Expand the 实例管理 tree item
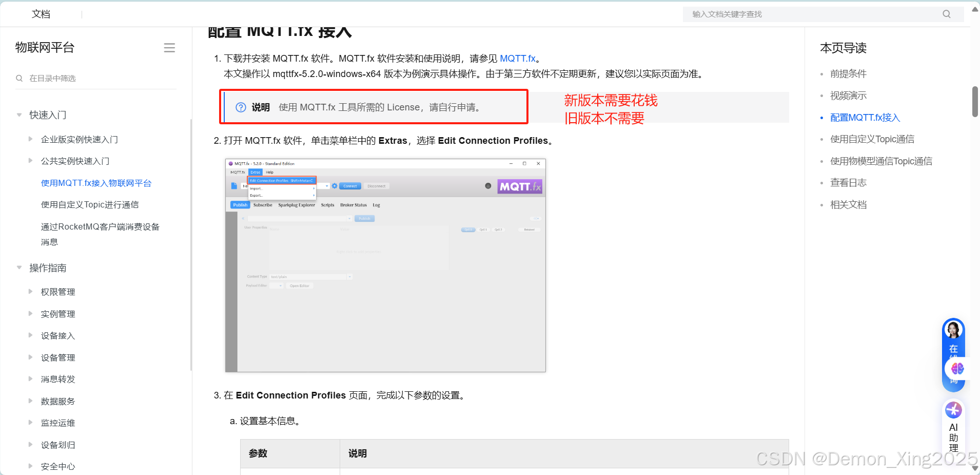This screenshot has height=475, width=980. pos(30,313)
